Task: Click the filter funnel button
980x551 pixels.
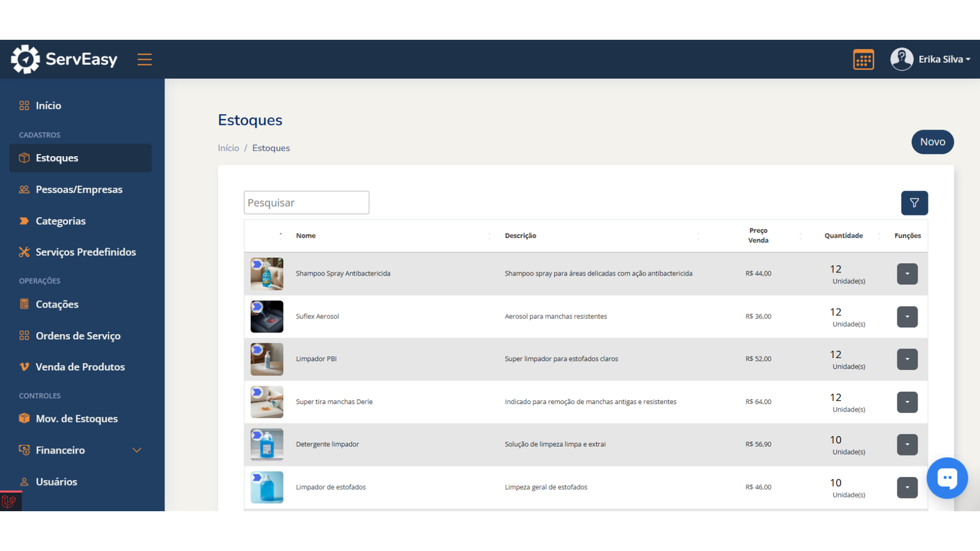Action: point(914,203)
